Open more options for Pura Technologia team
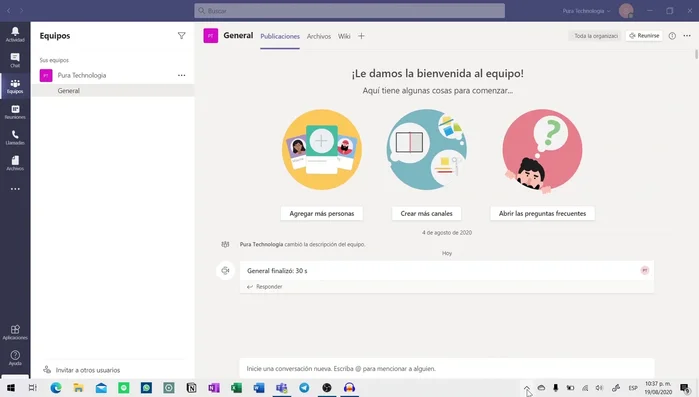This screenshot has height=397, width=699. [x=181, y=75]
